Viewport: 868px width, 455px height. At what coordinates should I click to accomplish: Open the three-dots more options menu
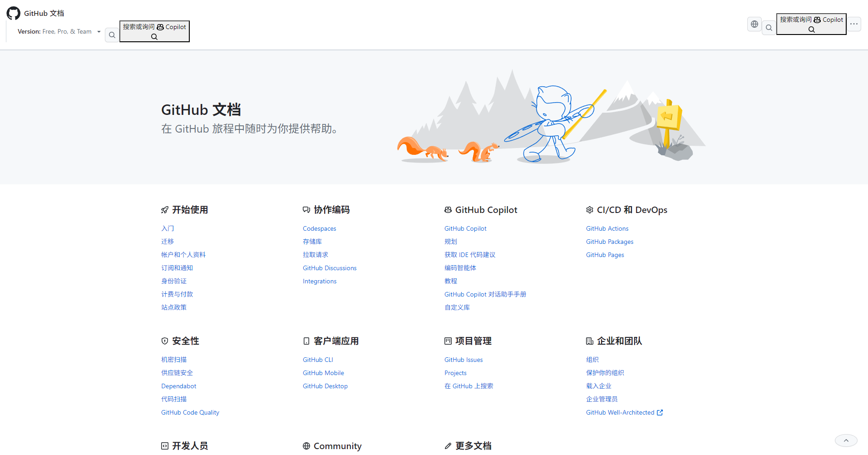pyautogui.click(x=854, y=24)
